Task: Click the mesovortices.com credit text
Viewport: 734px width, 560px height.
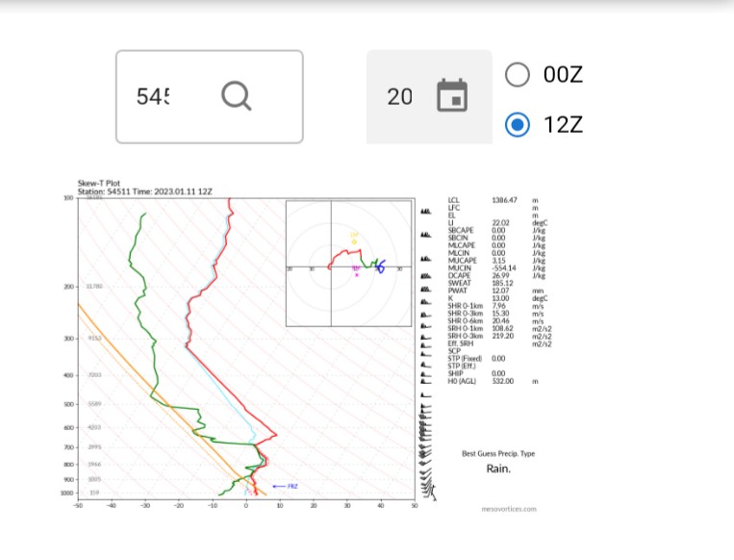Action: [x=509, y=509]
